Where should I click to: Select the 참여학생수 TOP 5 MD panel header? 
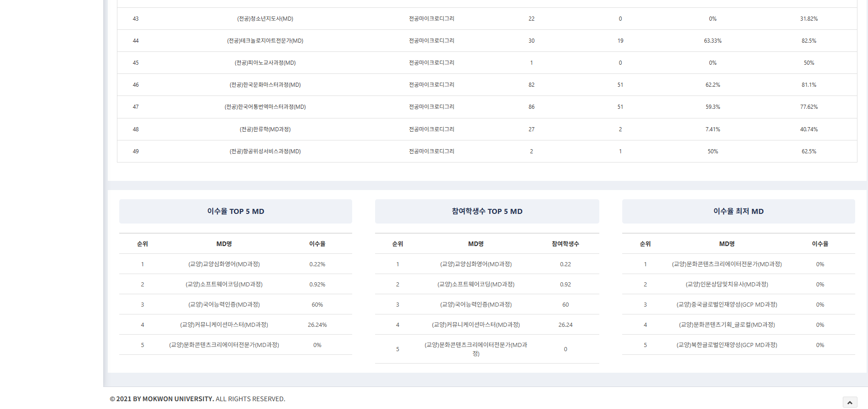tap(487, 211)
